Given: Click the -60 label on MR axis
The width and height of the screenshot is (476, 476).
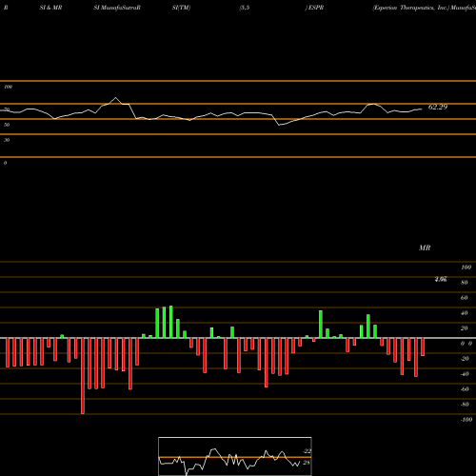Looking at the screenshot, I should pos(465,389).
